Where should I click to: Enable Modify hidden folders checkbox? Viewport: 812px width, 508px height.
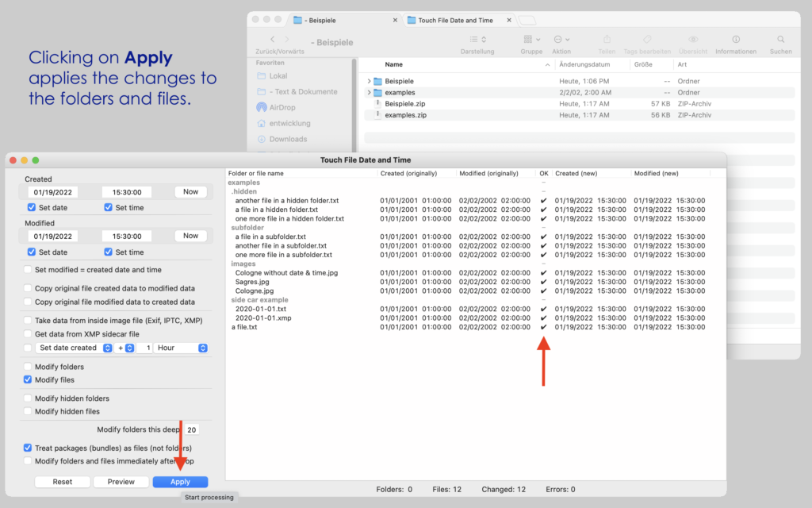pyautogui.click(x=28, y=398)
